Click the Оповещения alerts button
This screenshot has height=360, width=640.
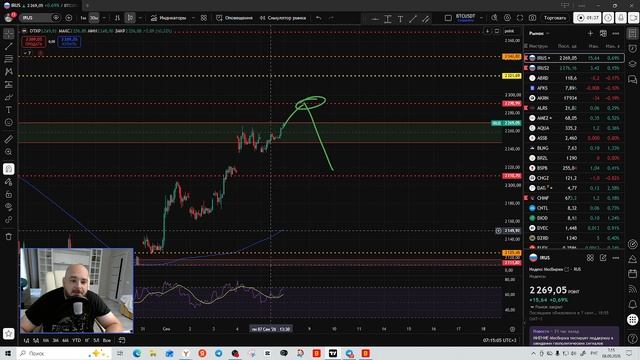coord(234,18)
